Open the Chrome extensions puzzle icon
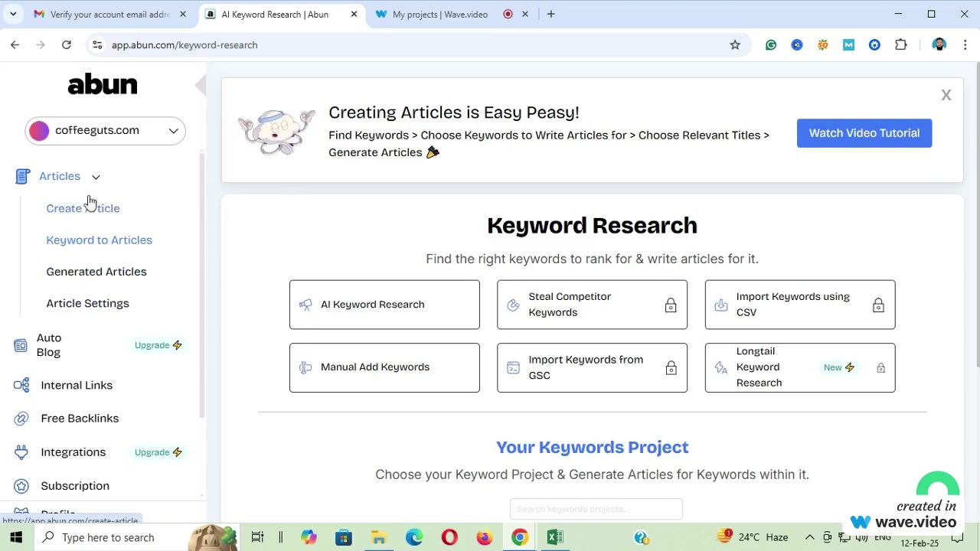The height and width of the screenshot is (551, 980). tap(900, 45)
